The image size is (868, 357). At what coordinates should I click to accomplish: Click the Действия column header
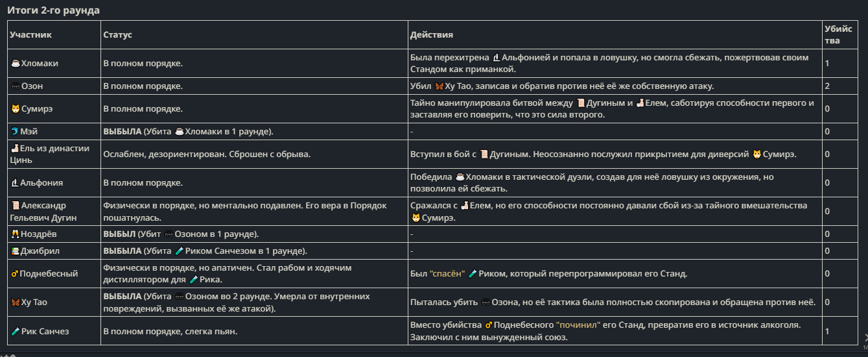coord(431,34)
